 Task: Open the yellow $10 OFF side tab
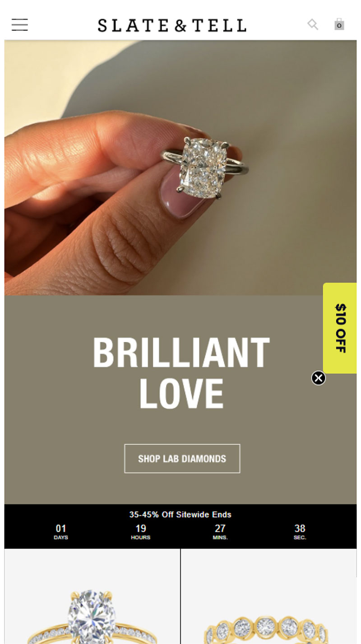coord(340,328)
